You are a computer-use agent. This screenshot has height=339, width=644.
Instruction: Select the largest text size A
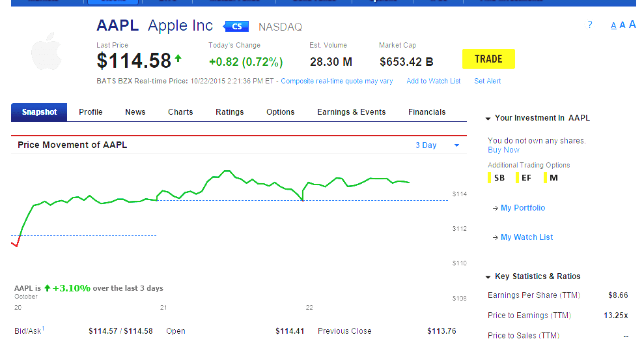pyautogui.click(x=632, y=25)
